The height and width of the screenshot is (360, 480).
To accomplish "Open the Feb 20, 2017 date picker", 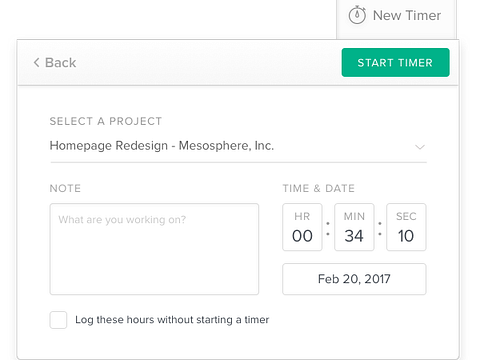I will tap(354, 279).
